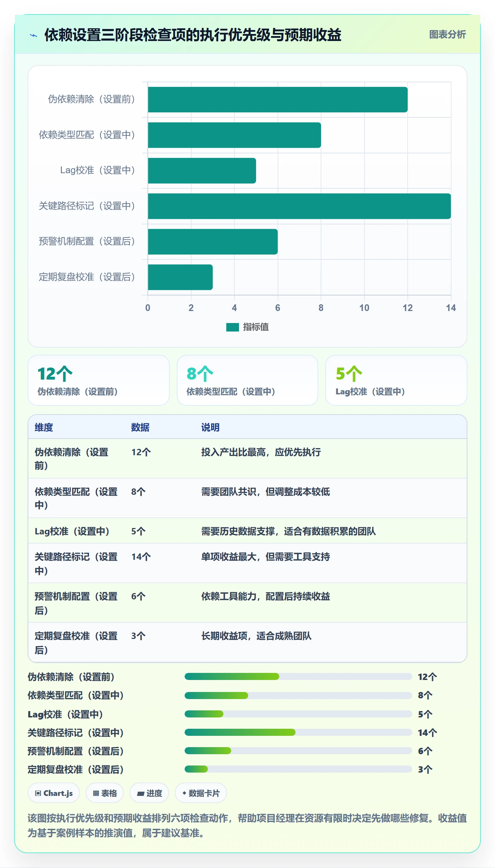Click the Lag校准 bar in chart
The width and height of the screenshot is (495, 868).
(202, 171)
